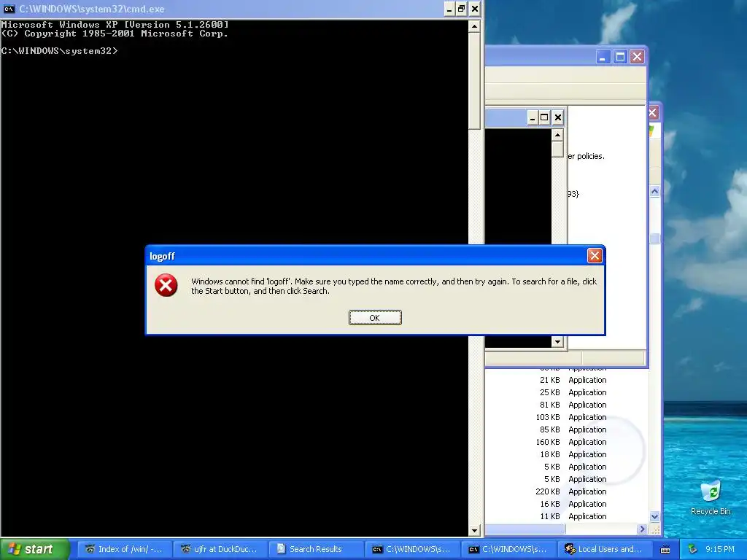Viewport: 747px width, 560px height.
Task: Close the logoff error dialog
Action: pos(594,256)
